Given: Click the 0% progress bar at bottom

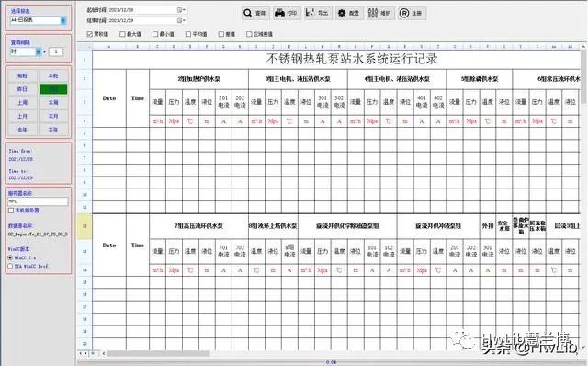Looking at the screenshot, I should (x=331, y=362).
